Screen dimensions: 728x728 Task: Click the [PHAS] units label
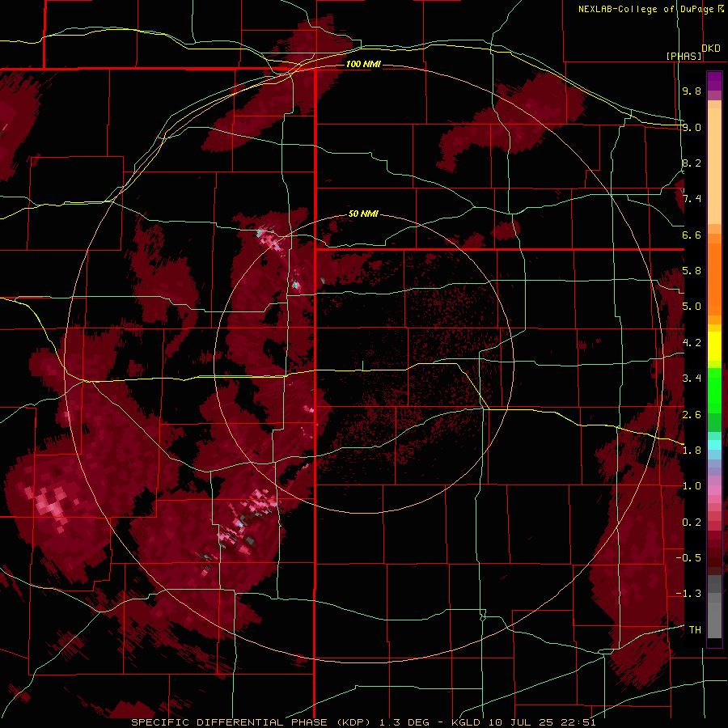684,56
